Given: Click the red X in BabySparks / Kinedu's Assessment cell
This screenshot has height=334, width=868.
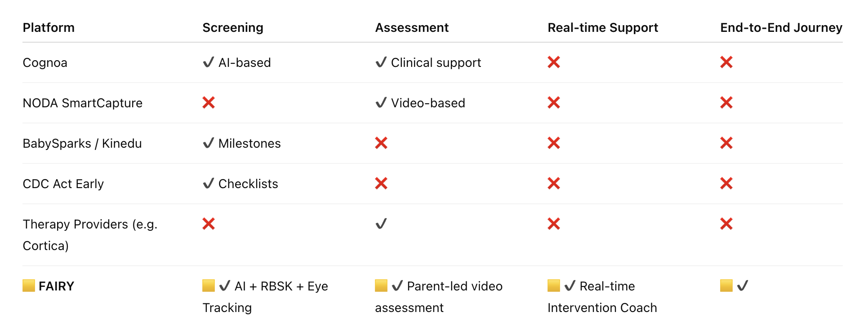Looking at the screenshot, I should tap(381, 143).
